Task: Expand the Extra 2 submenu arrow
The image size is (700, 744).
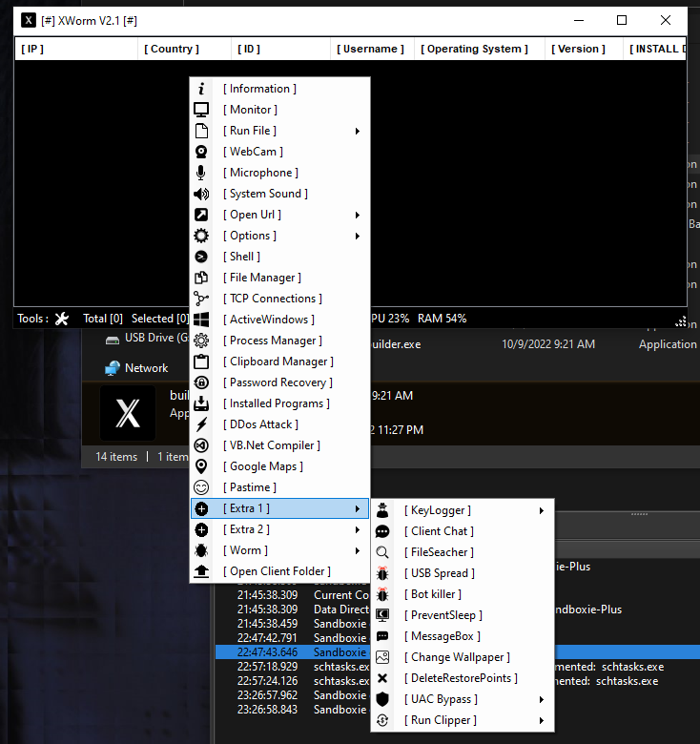Action: pos(358,529)
